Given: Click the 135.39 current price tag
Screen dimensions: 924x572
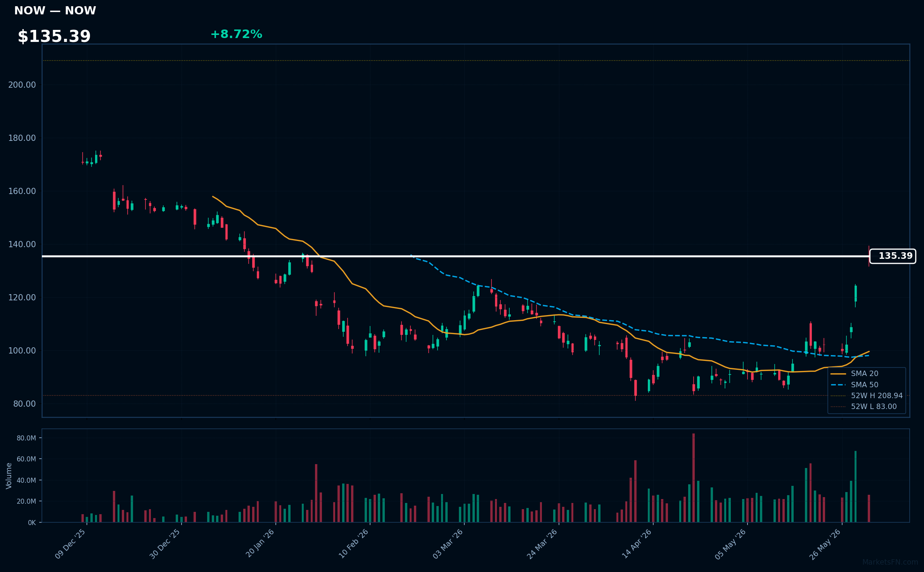Looking at the screenshot, I should tap(893, 256).
